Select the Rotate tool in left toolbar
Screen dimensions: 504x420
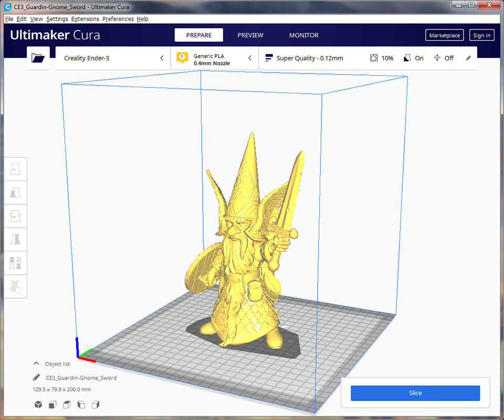15,216
